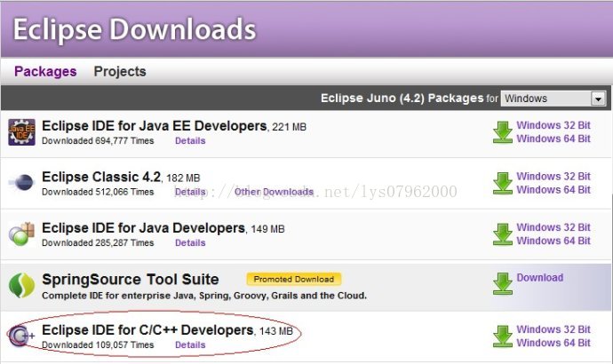Click green download arrow for SpringSource
The width and height of the screenshot is (613, 364).
click(502, 284)
